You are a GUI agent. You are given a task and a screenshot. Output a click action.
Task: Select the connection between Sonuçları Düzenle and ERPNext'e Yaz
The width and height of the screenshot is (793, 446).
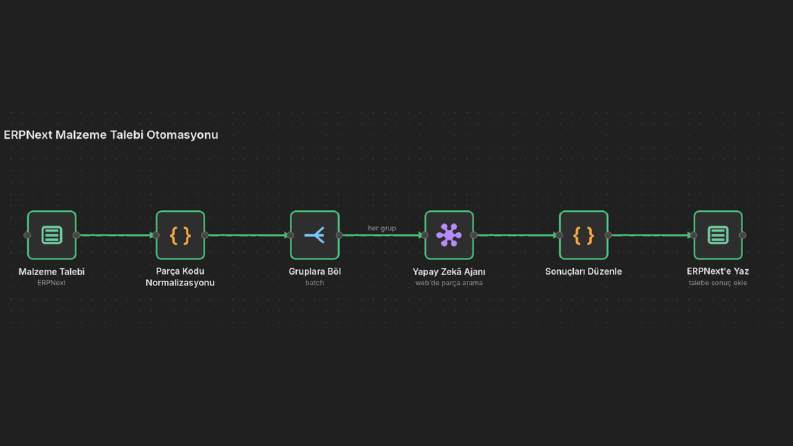pos(651,235)
